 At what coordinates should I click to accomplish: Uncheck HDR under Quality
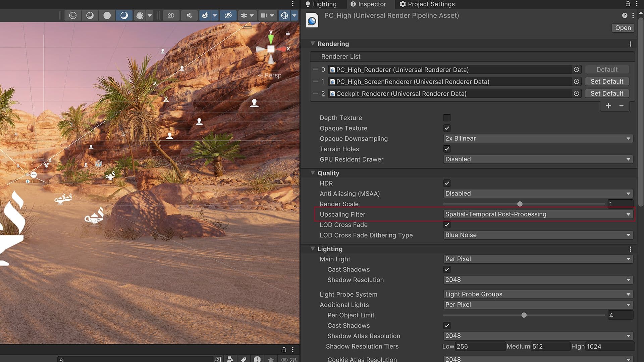click(447, 183)
